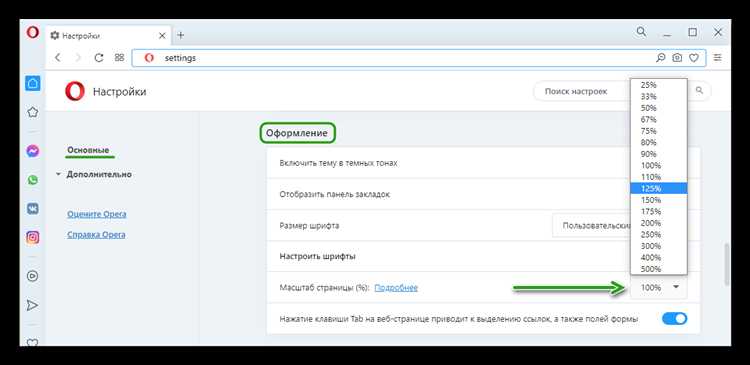Image resolution: width=750 pixels, height=365 pixels.
Task: Select 300% zoom option
Action: 659,246
